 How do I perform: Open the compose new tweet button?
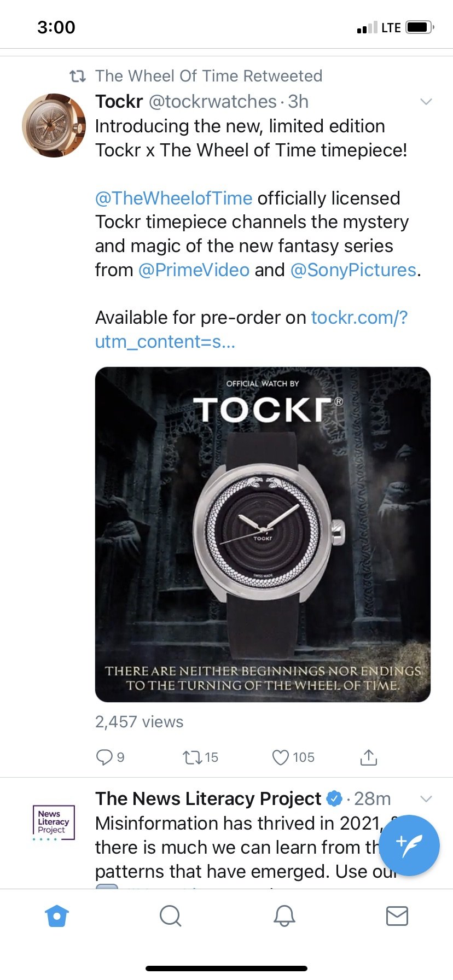click(x=409, y=845)
